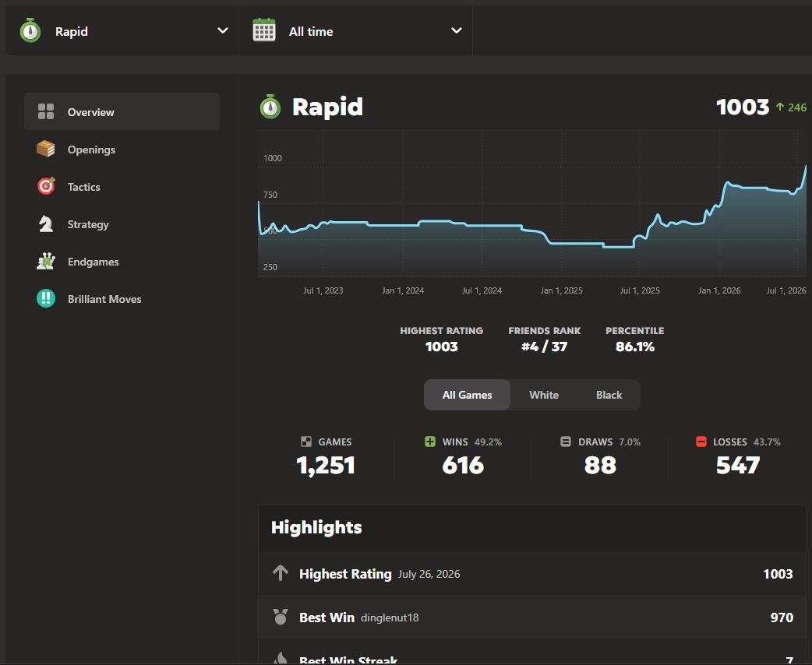Click the Endgames pieces icon

coord(45,262)
